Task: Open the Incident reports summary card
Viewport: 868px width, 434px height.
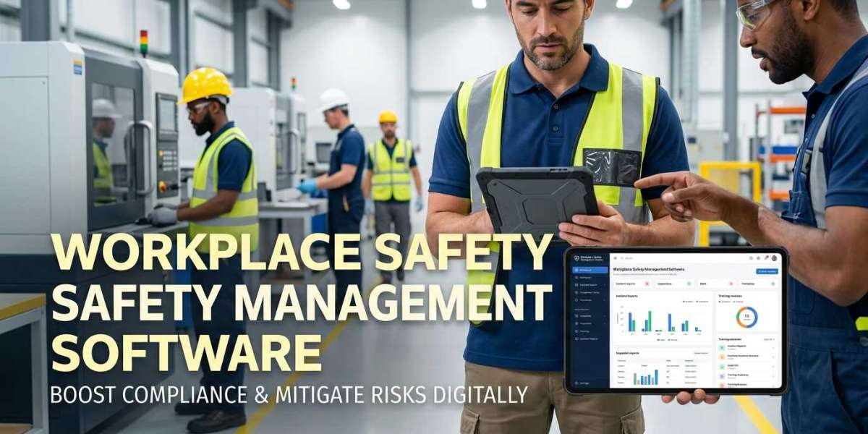Action: tap(633, 284)
